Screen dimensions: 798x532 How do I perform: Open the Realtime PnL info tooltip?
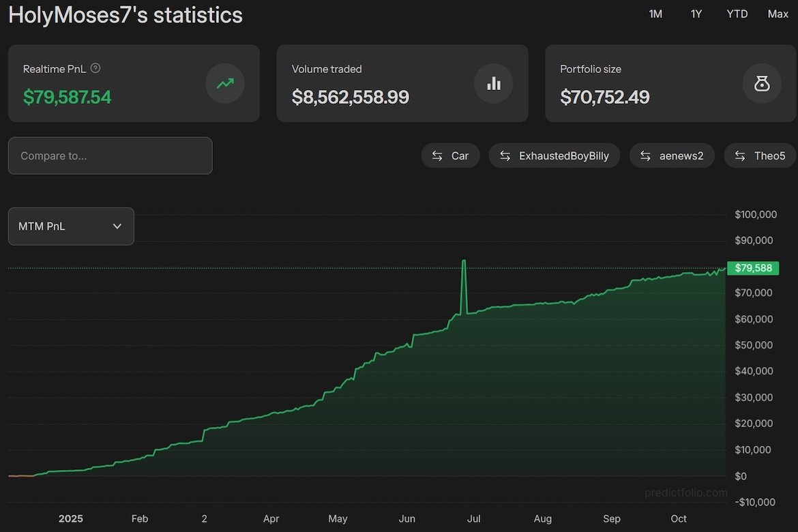coord(95,68)
